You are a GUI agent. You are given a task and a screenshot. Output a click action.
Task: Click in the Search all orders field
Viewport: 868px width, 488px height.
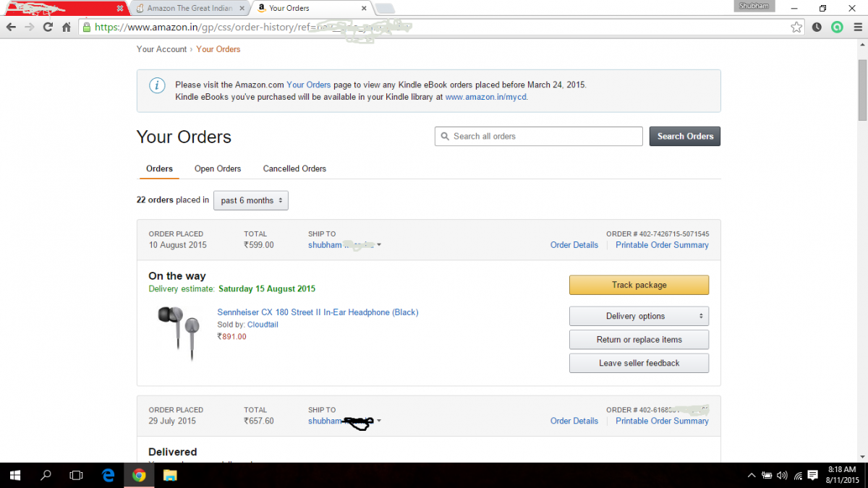[x=538, y=136]
